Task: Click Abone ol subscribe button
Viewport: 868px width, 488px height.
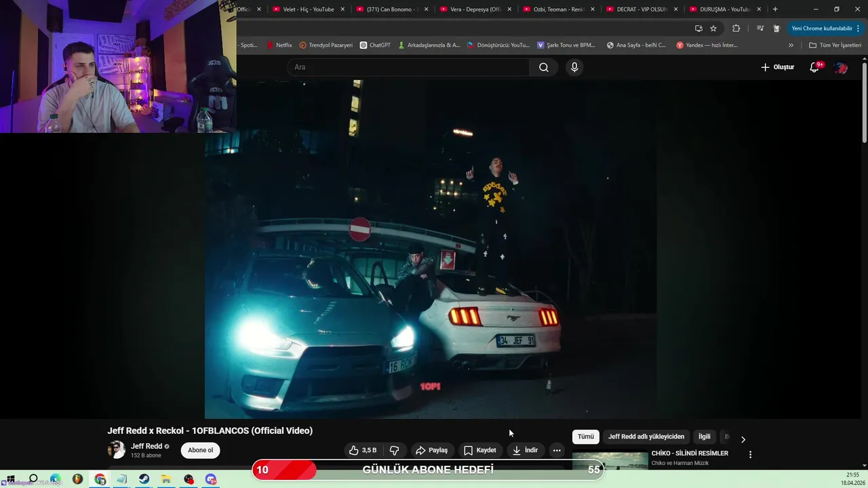Action: pyautogui.click(x=200, y=450)
